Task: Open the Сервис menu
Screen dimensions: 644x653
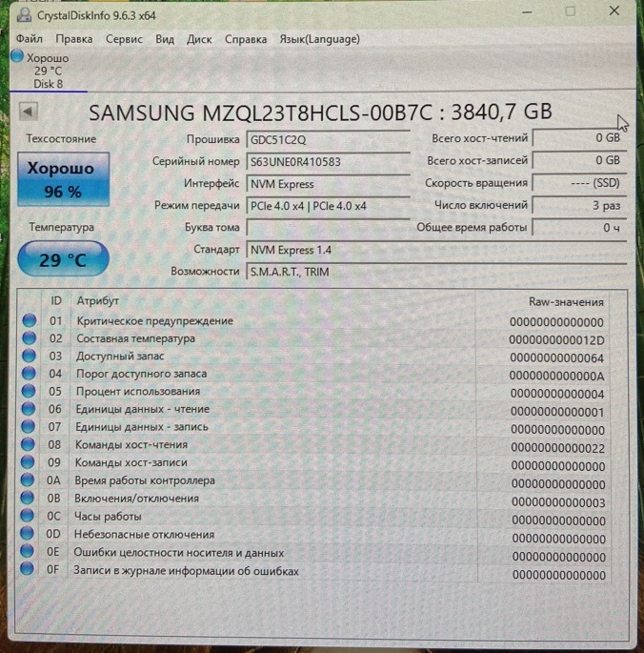Action: [124, 39]
